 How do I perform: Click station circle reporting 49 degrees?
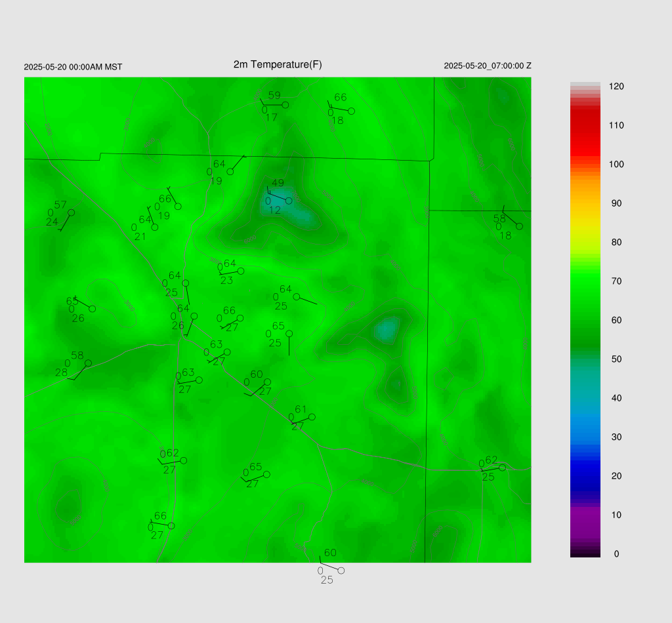pyautogui.click(x=289, y=201)
